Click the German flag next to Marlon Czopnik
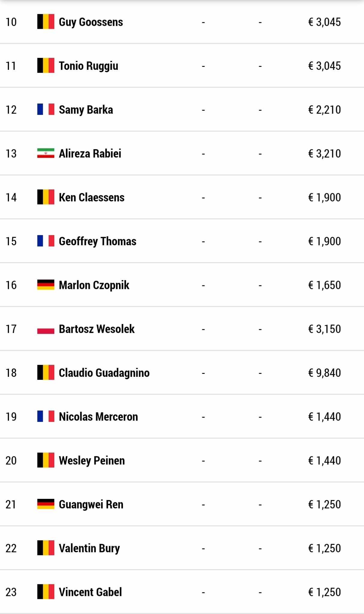Image resolution: width=364 pixels, height=614 pixels. tap(46, 285)
